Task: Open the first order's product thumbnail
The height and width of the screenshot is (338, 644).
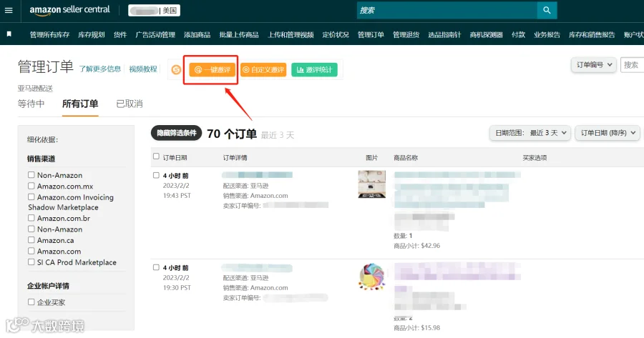Action: click(x=371, y=184)
